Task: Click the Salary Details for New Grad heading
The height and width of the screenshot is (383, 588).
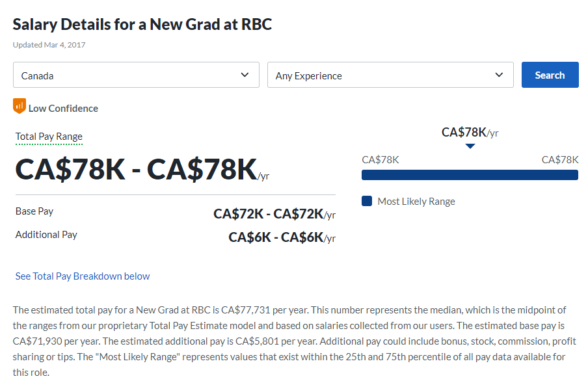Action: (142, 25)
